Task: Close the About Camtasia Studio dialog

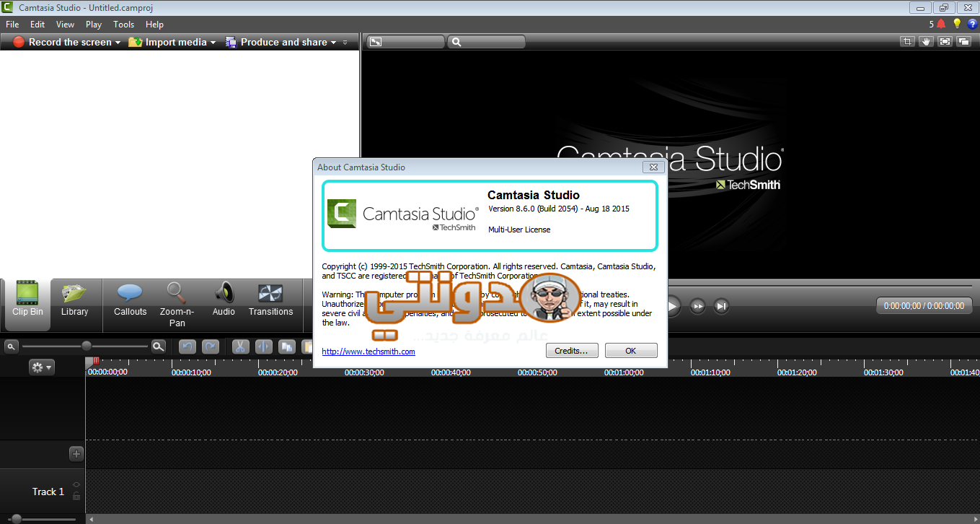Action: (x=653, y=167)
